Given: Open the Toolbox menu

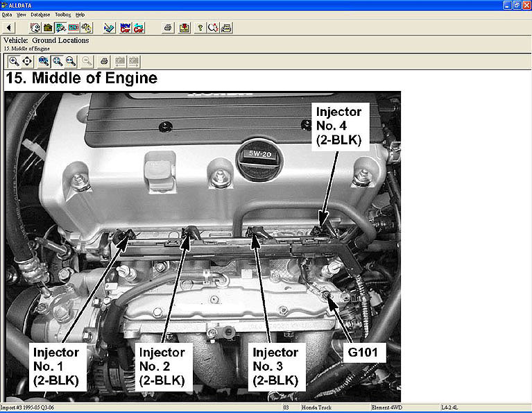Looking at the screenshot, I should [x=62, y=15].
